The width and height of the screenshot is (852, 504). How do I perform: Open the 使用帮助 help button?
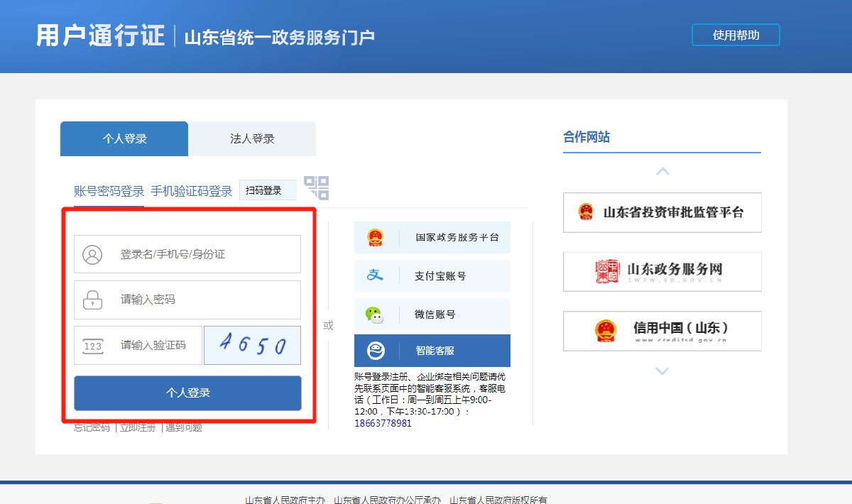click(736, 35)
